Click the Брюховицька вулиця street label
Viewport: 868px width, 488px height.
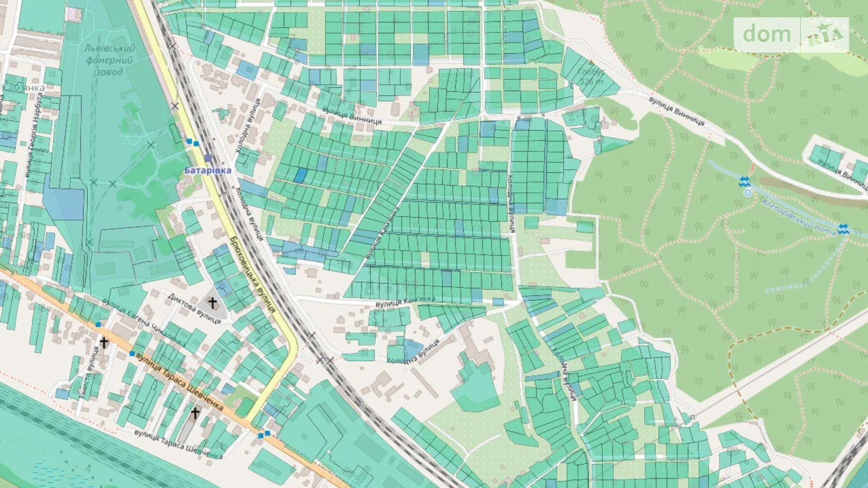pos(252,274)
